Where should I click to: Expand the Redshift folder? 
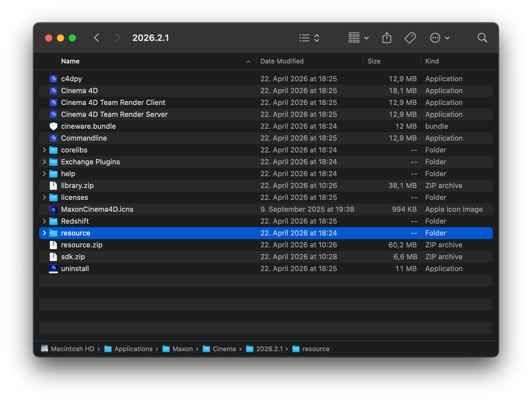(x=44, y=221)
